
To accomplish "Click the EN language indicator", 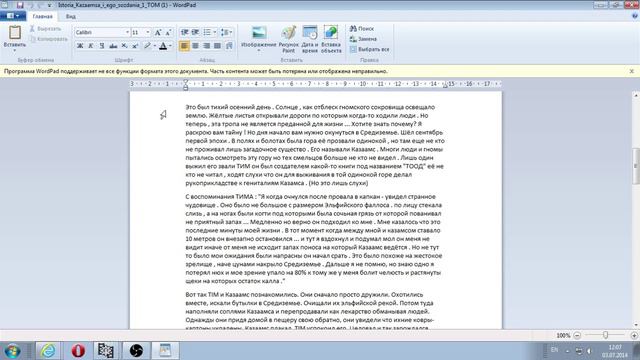I will point(554,350).
